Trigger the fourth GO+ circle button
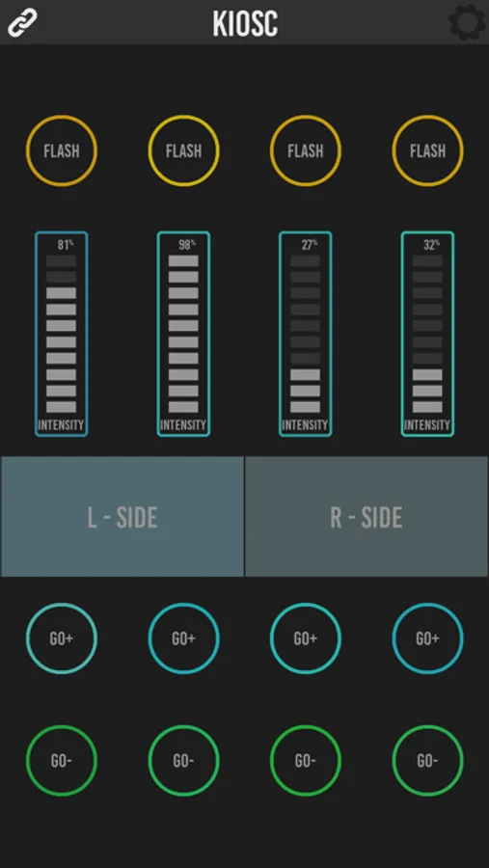This screenshot has height=868, width=489. coord(428,638)
